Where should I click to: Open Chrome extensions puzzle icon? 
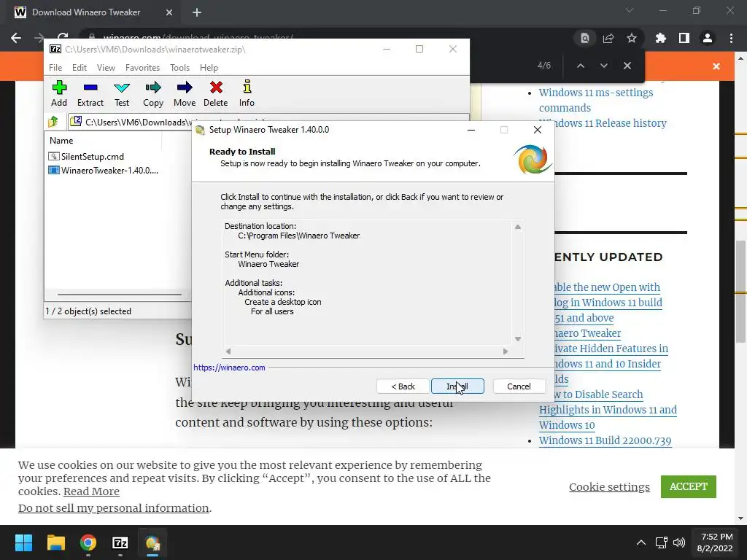pos(660,38)
